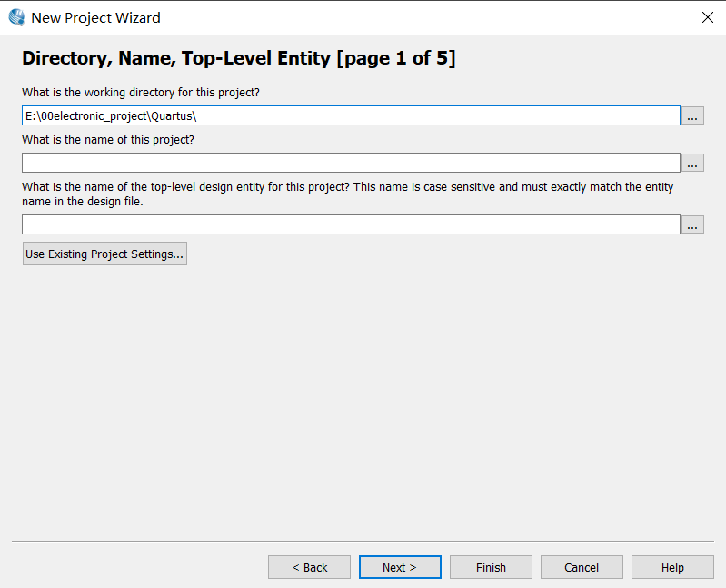Click the horizontal separator above the navigation buttons

click(363, 542)
